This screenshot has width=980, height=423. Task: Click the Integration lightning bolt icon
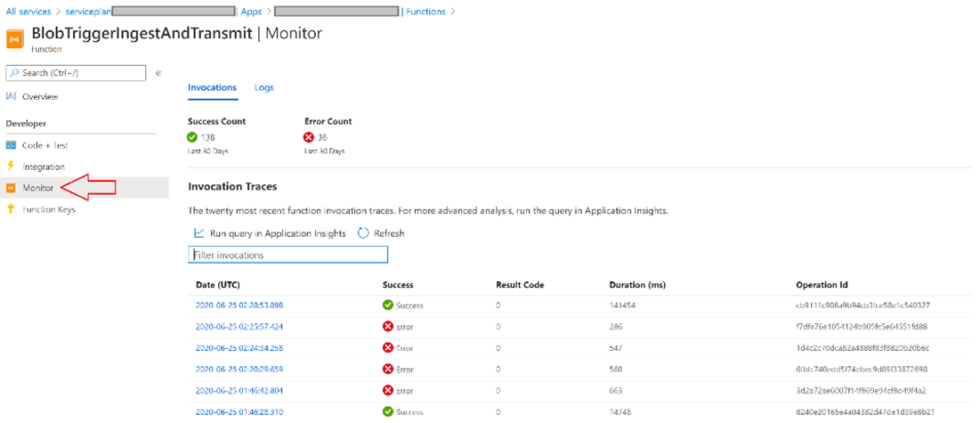point(11,167)
